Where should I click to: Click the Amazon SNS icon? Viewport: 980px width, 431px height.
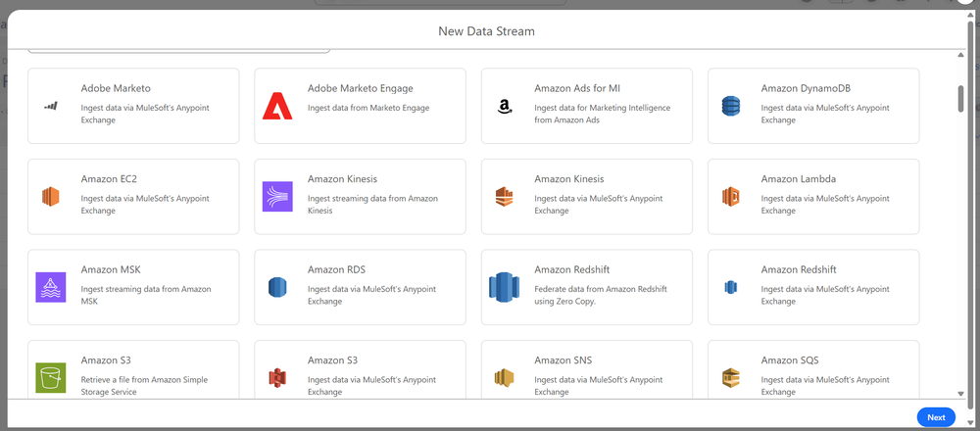(x=504, y=377)
